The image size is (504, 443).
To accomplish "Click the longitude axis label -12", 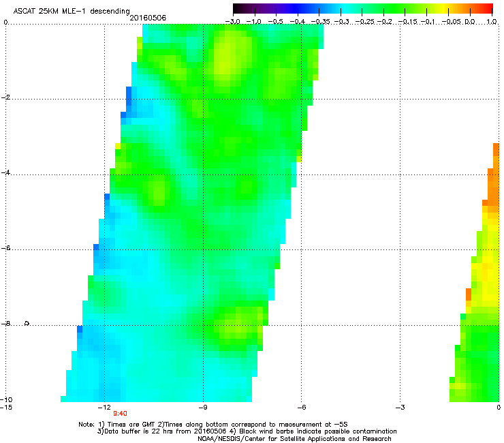I will [x=104, y=408].
